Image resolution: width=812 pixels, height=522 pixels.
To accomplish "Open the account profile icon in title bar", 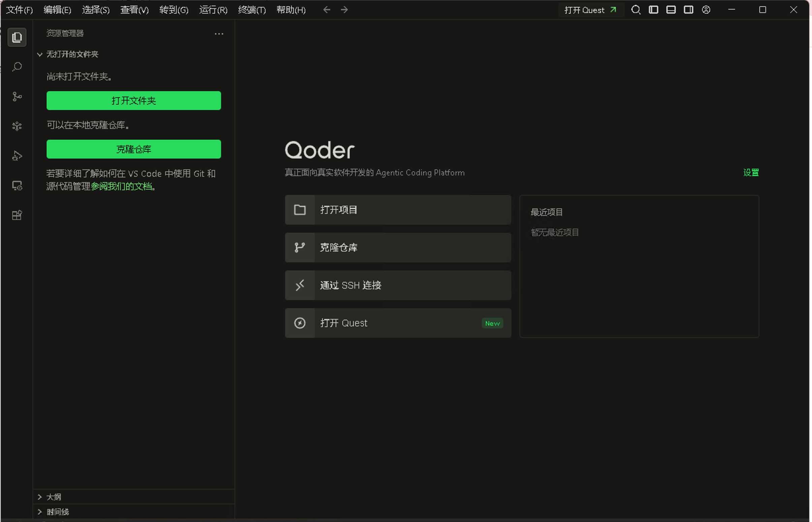I will tap(706, 10).
